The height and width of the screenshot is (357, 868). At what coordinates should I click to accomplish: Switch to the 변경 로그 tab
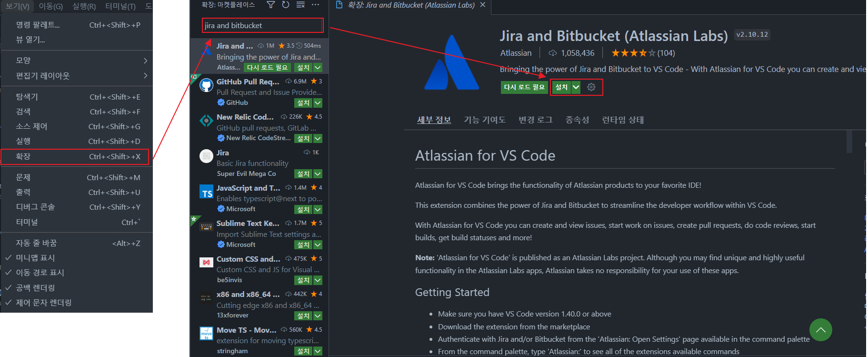pyautogui.click(x=536, y=120)
